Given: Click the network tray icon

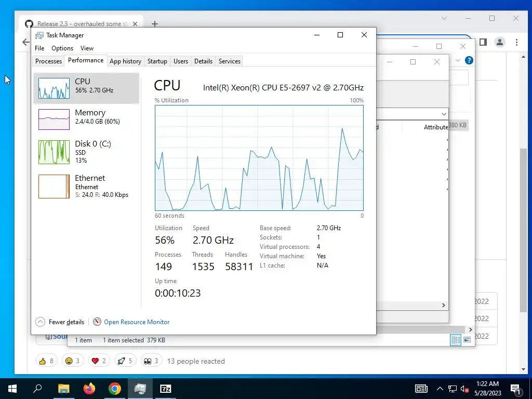Looking at the screenshot, I should pos(453,389).
